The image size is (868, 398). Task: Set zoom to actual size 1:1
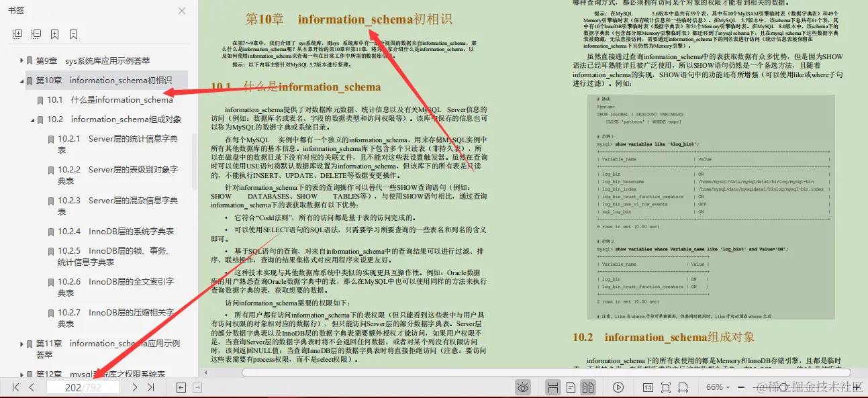[648, 387]
